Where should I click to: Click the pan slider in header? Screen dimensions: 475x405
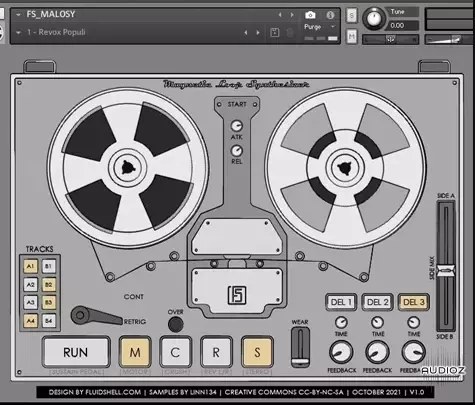[391, 39]
